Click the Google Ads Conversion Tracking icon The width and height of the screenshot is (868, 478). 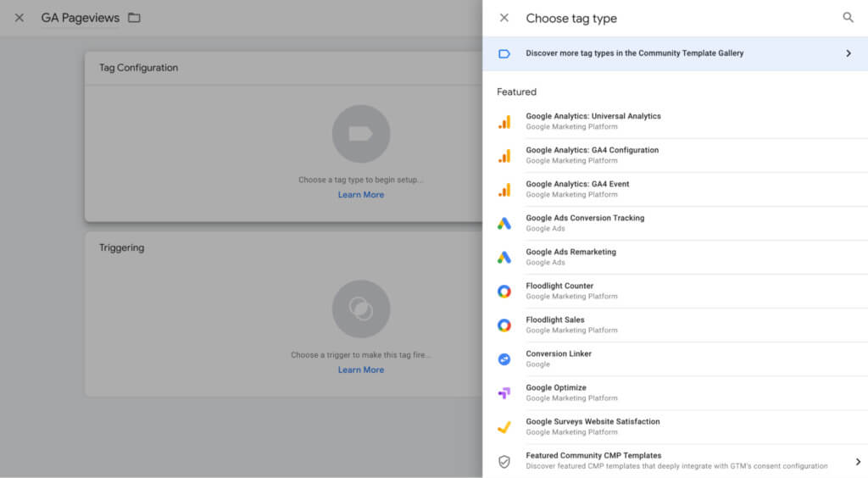(504, 224)
